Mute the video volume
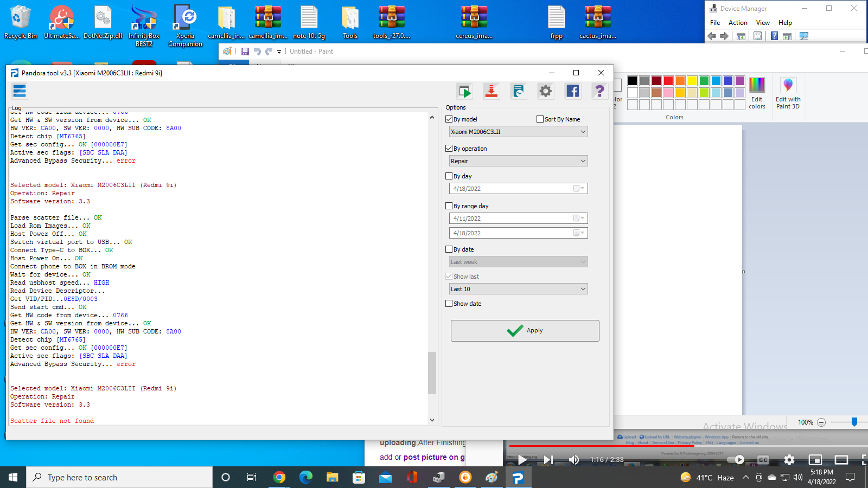868x488 pixels. (x=573, y=460)
